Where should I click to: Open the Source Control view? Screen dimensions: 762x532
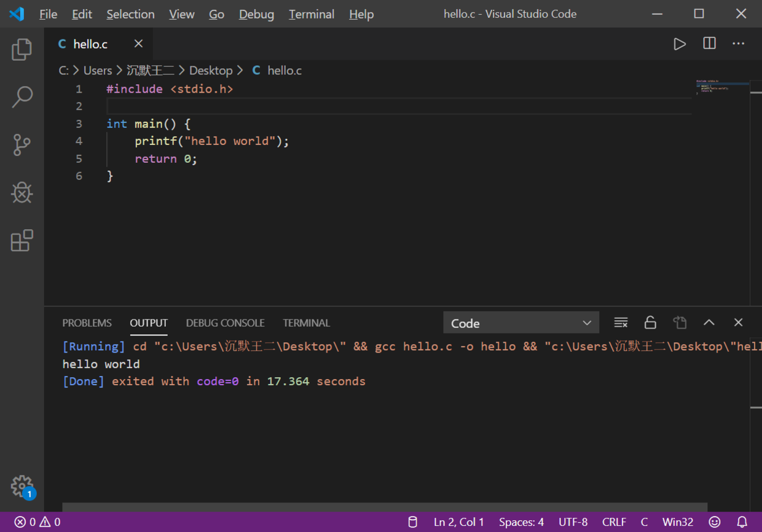tap(22, 145)
